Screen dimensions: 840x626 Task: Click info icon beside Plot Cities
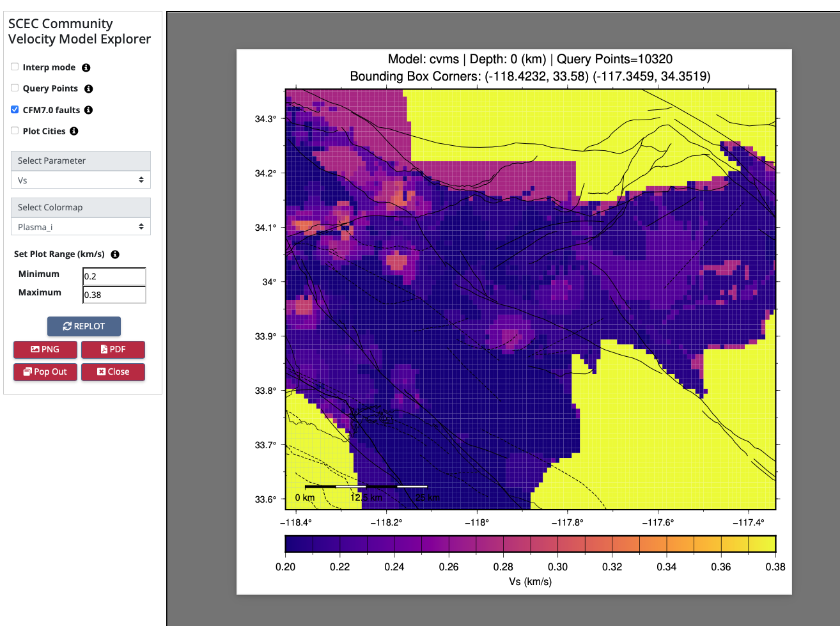click(x=74, y=131)
